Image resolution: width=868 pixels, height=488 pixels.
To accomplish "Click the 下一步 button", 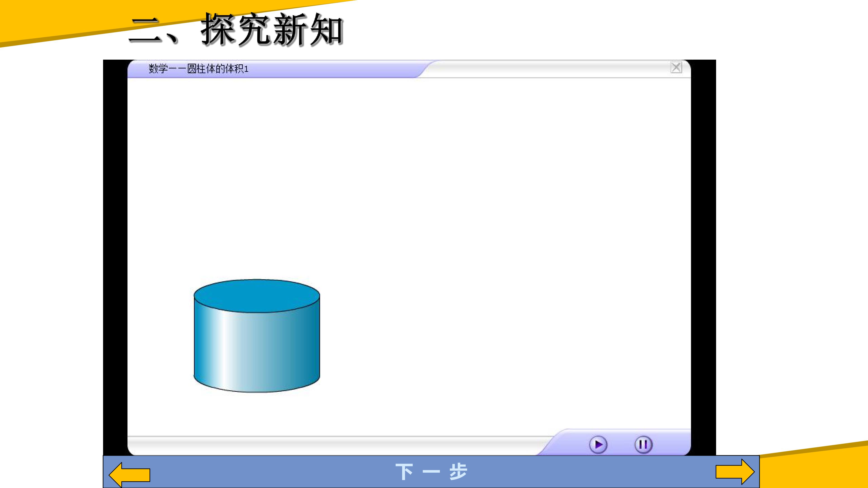I will 431,472.
